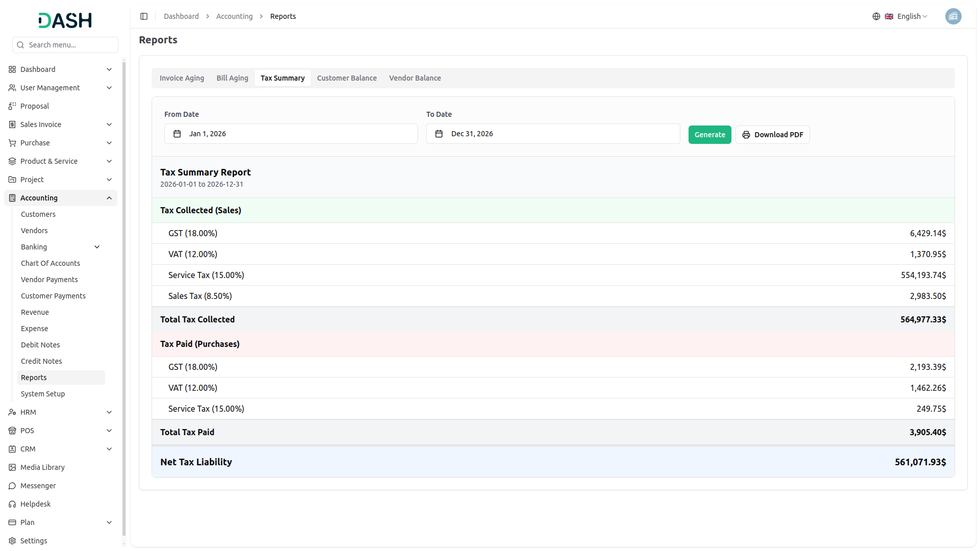Open Proposal from the sidebar
980x551 pixels.
click(x=35, y=106)
